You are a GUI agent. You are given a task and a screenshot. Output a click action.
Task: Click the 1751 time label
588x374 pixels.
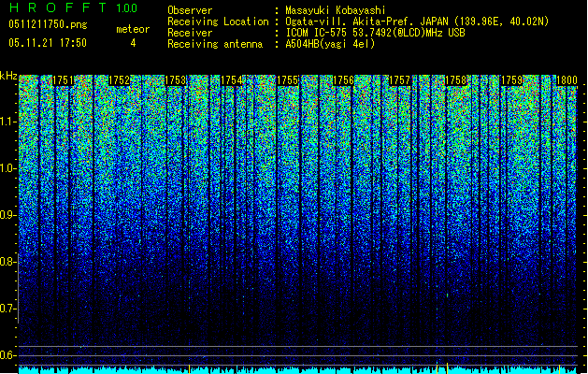pyautogui.click(x=63, y=80)
